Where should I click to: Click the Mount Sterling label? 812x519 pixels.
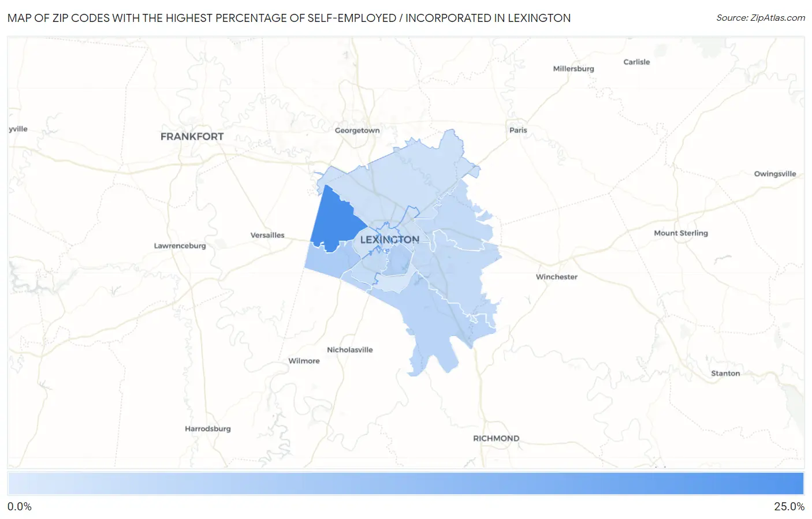point(681,233)
